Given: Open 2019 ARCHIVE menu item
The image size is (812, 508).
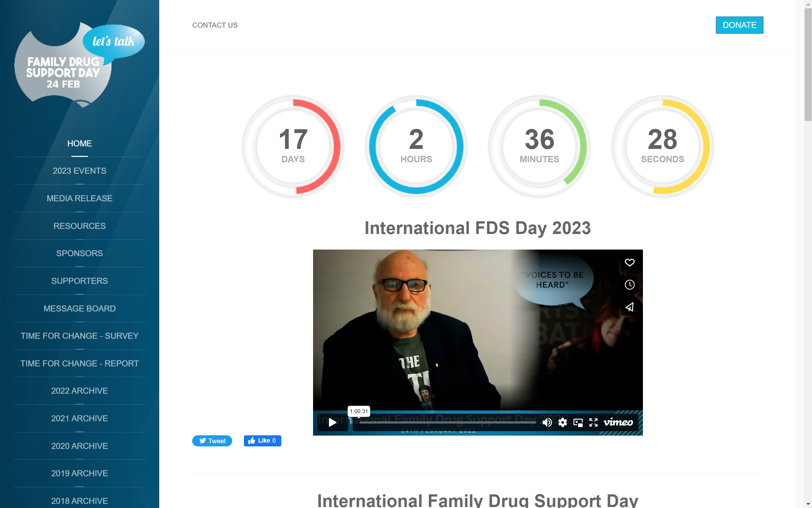Looking at the screenshot, I should pyautogui.click(x=80, y=473).
